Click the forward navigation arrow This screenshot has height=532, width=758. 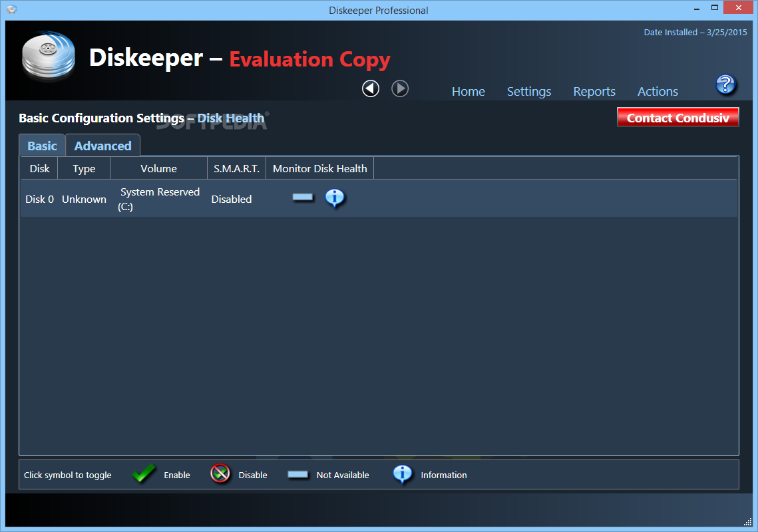[x=400, y=88]
